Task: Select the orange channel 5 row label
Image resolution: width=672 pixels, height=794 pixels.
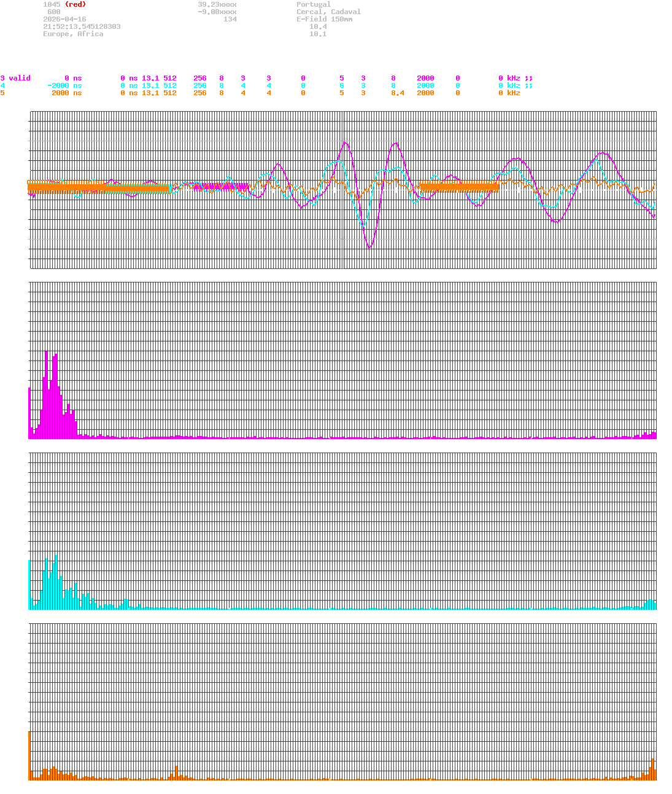Action: (2, 93)
